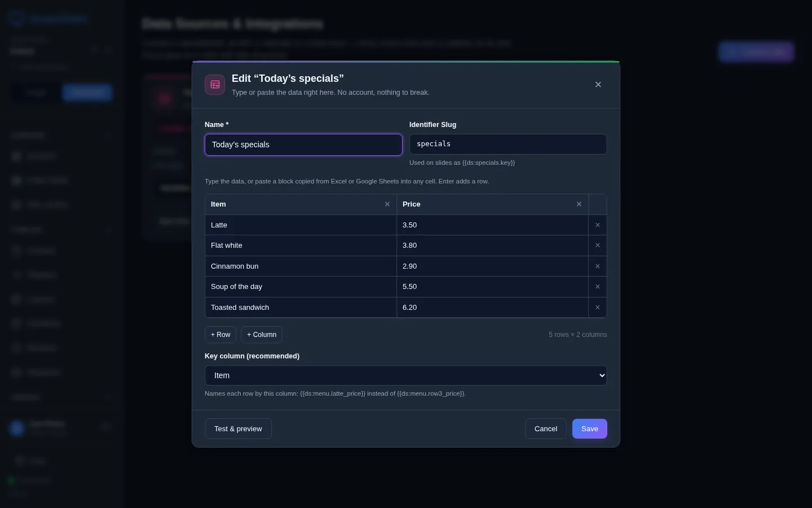
Task: Open the Key column dropdown
Action: 406,375
